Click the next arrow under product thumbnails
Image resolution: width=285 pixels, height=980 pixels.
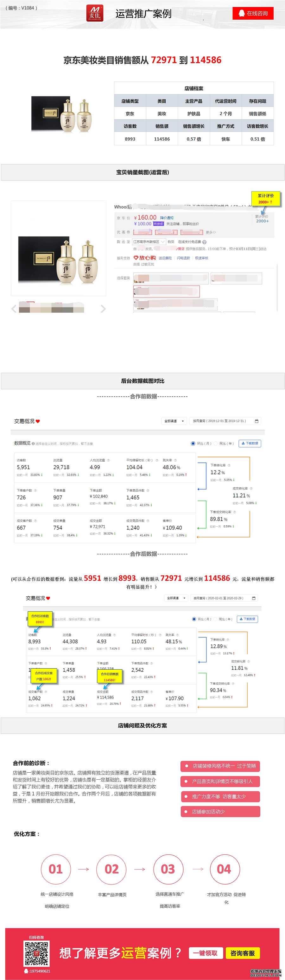pyautogui.click(x=103, y=308)
